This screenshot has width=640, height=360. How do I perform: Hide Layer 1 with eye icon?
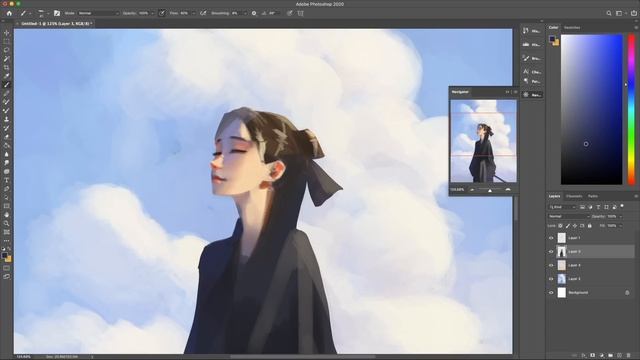click(x=551, y=238)
